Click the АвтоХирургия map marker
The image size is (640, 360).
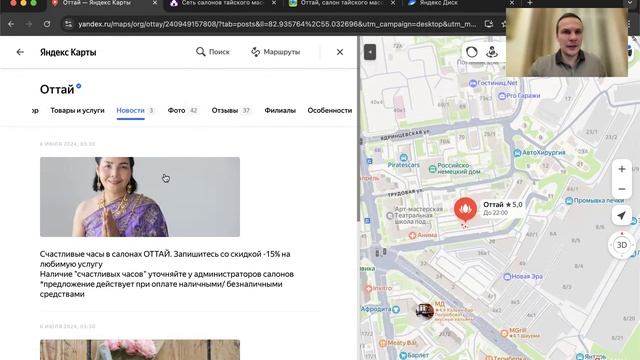pyautogui.click(x=539, y=153)
